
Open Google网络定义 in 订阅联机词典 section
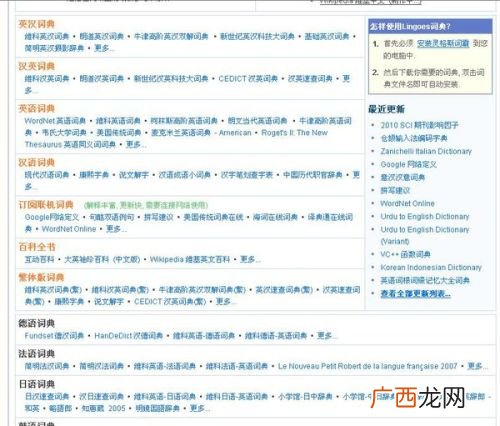[52, 217]
